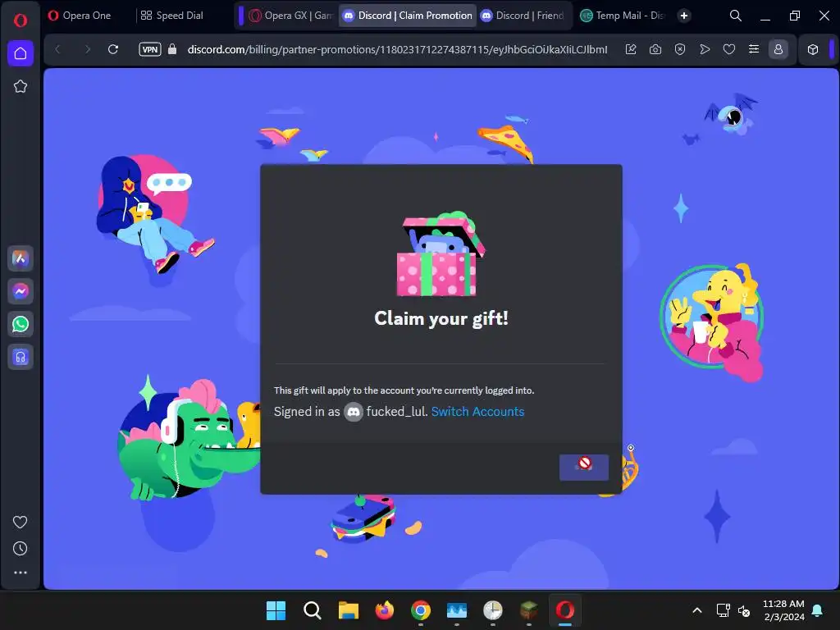Open the Opera taskbar icon
This screenshot has width=840, height=630.
[564, 610]
